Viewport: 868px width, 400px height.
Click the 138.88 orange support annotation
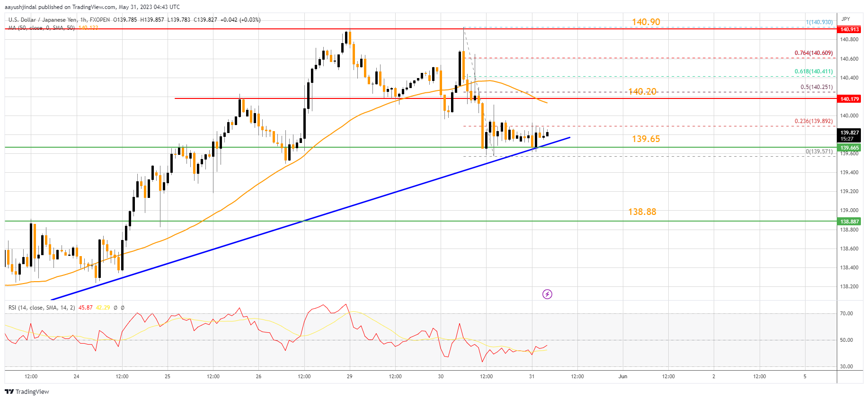(642, 212)
